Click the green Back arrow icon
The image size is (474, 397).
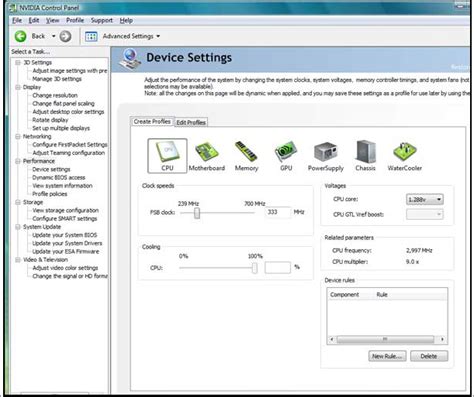point(21,36)
